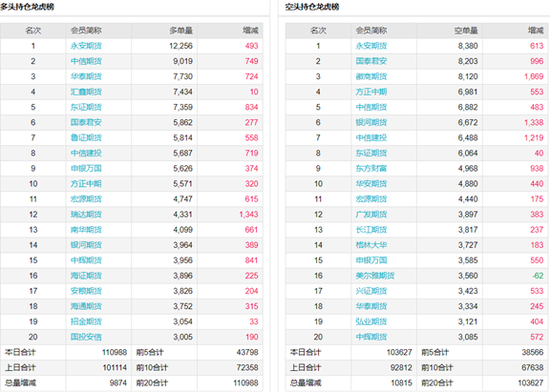Click 增减 header in the 空头 table
This screenshot has height=392, width=550.
[536, 31]
